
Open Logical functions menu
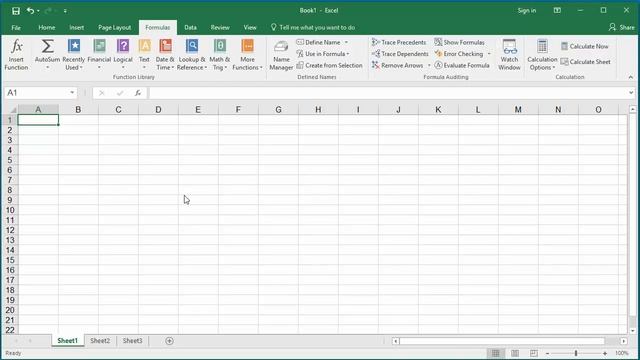[x=123, y=54]
